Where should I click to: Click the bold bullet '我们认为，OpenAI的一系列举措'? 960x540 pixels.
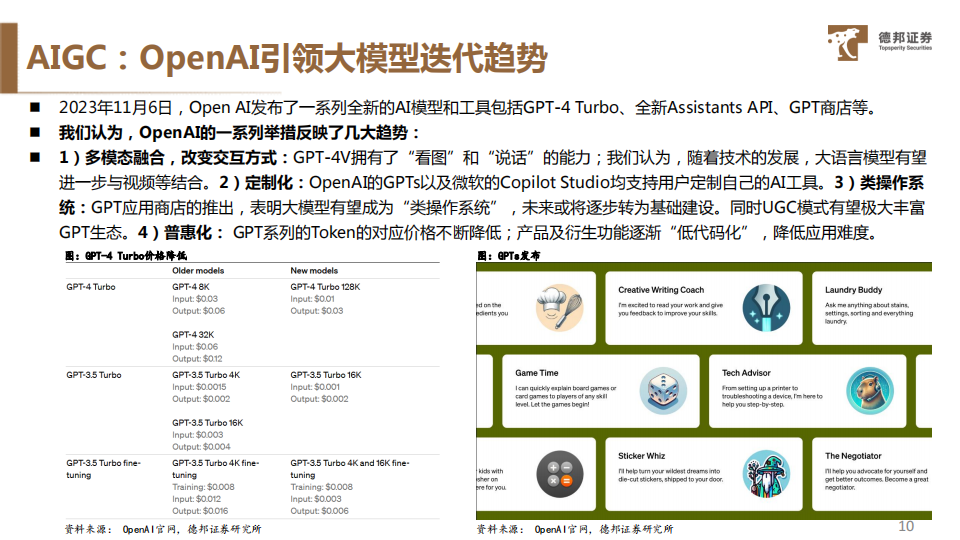pos(239,133)
